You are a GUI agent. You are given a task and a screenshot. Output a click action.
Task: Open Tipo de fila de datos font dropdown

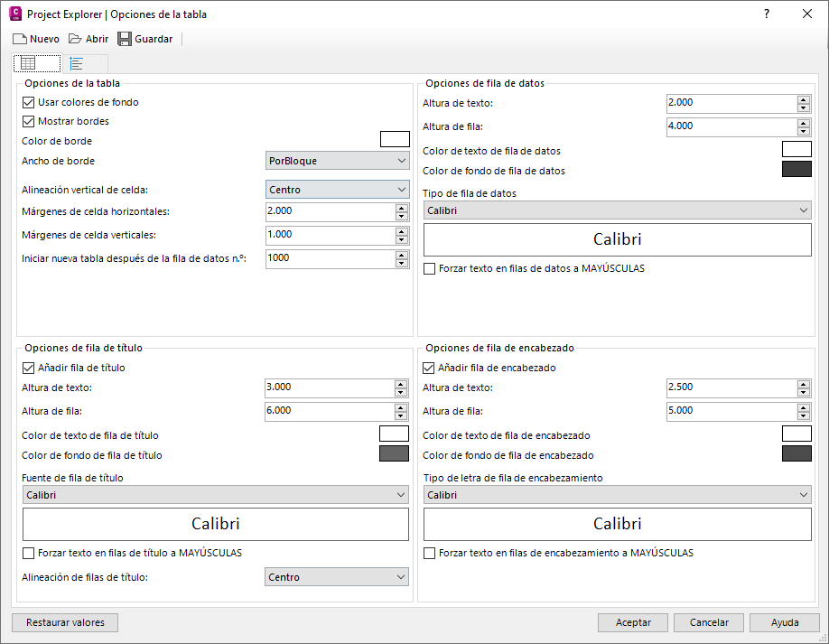(617, 210)
